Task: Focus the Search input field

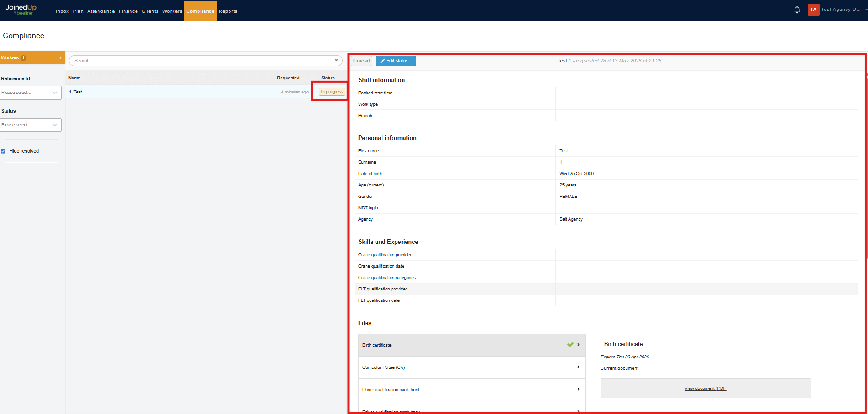Action: 205,61
